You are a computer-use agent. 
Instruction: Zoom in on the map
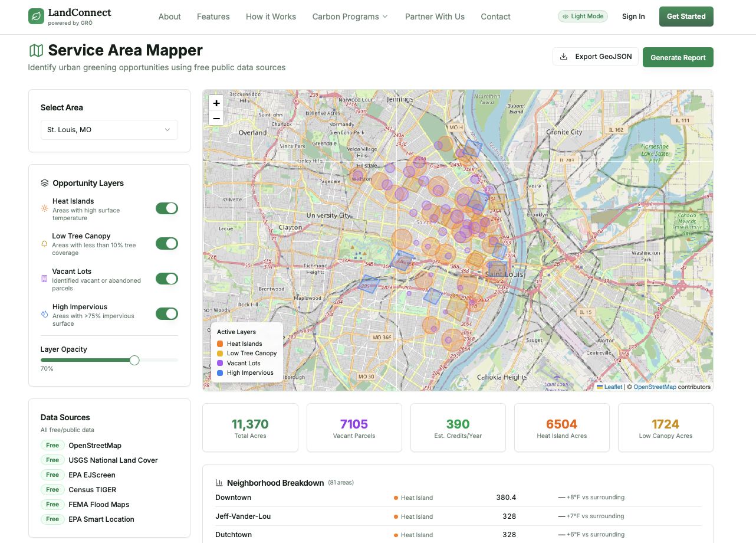[x=216, y=103]
